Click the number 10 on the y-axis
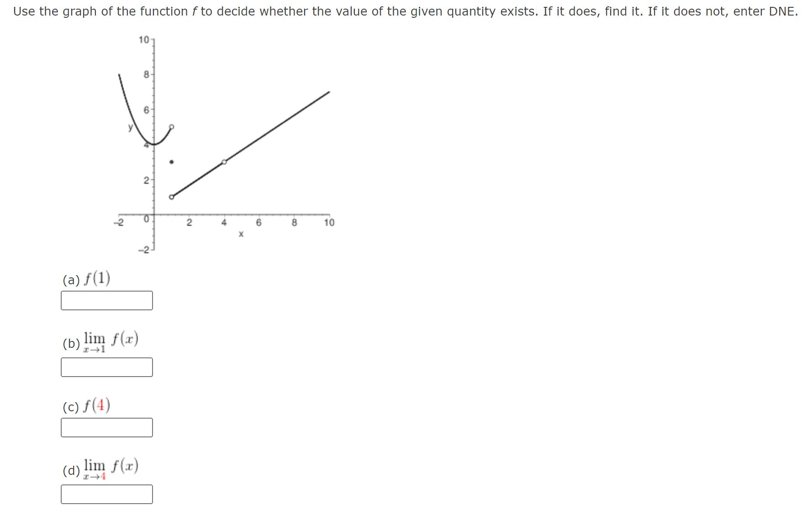 144,39
